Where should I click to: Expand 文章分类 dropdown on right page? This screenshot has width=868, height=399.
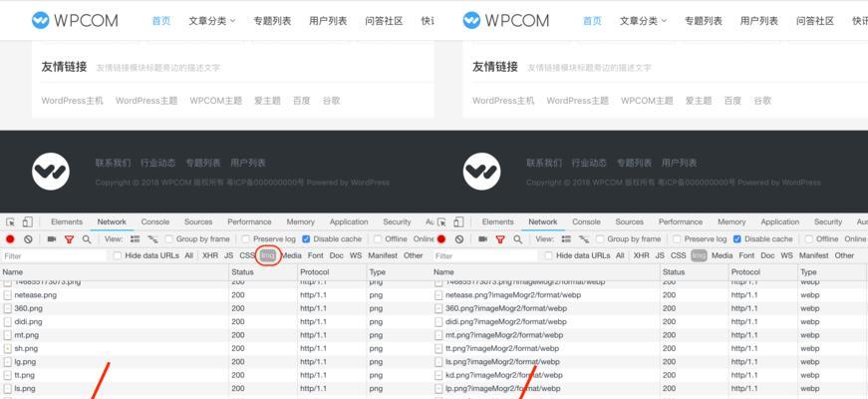point(643,21)
